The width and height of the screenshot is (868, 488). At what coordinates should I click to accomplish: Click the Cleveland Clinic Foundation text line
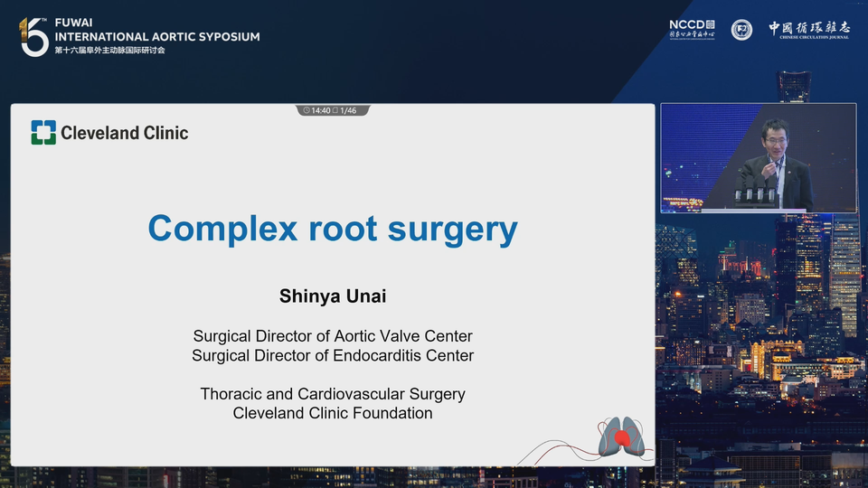pyautogui.click(x=333, y=413)
